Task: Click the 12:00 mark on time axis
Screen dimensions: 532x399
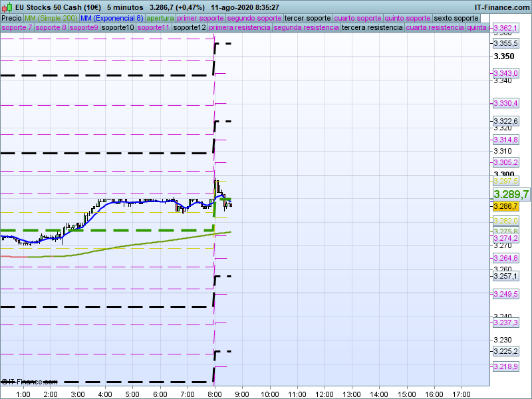Action: point(325,394)
